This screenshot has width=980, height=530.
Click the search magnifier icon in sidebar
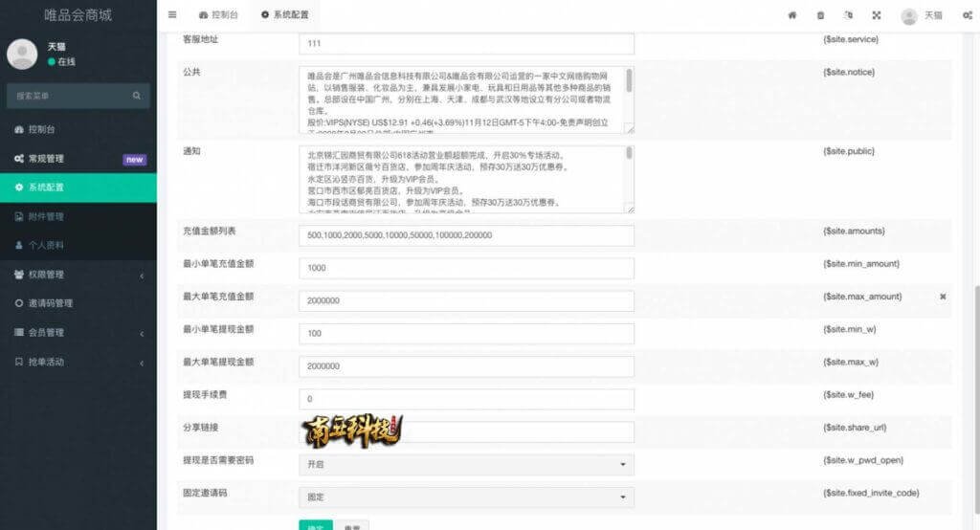point(137,96)
